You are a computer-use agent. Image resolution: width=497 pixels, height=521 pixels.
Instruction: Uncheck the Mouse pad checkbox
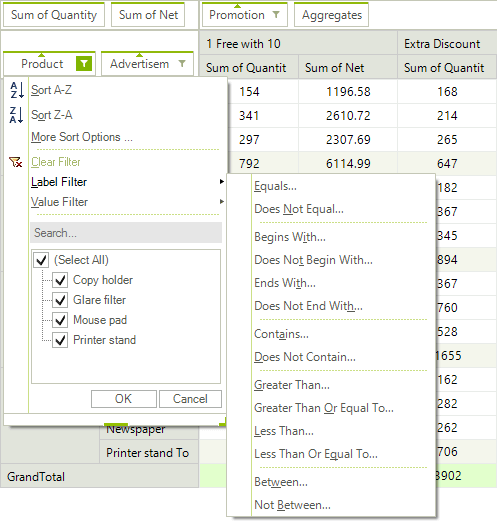[60, 320]
